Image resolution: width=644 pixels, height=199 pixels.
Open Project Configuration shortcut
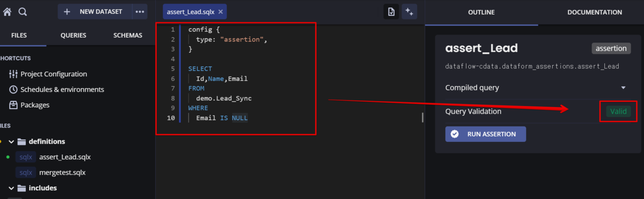point(54,74)
